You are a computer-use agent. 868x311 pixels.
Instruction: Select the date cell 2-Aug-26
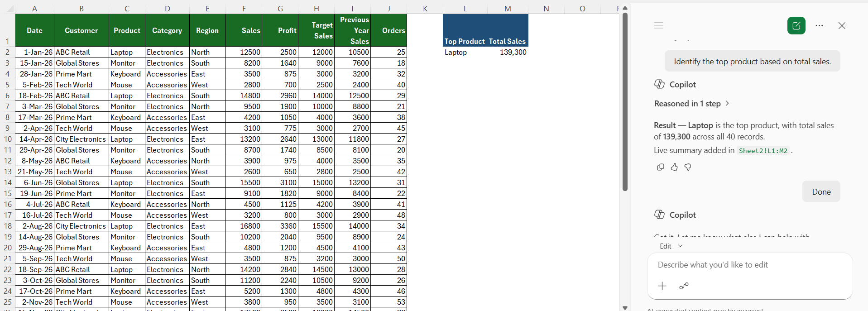tap(34, 226)
